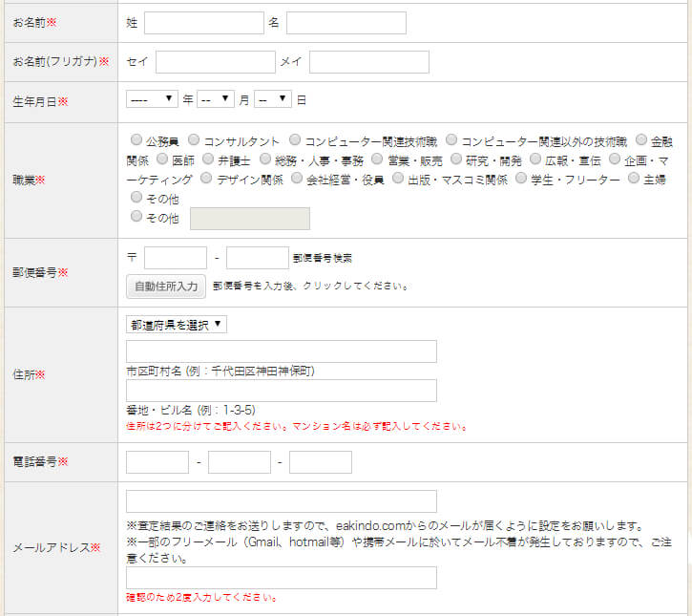The image size is (692, 616).
Task: Focus the 姓 last name field
Action: [204, 23]
